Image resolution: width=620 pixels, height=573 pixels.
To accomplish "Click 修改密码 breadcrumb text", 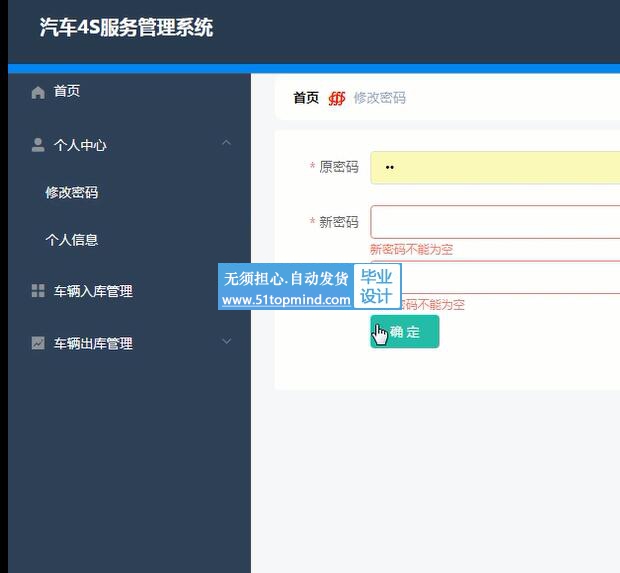I will [380, 98].
